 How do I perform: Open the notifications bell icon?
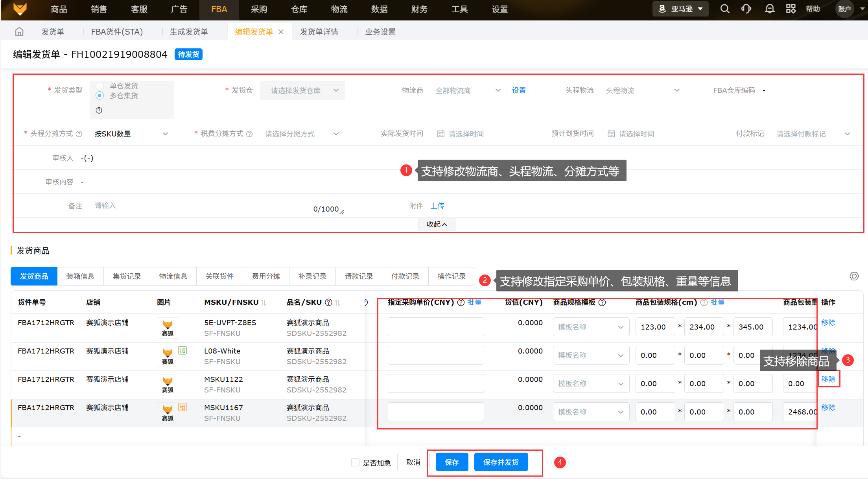tap(769, 9)
